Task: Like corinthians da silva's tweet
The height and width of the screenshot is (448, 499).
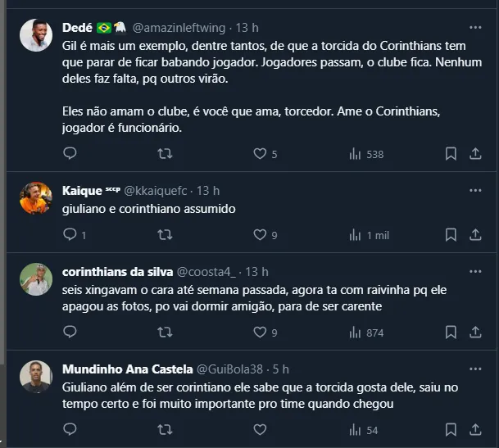Action: (260, 333)
